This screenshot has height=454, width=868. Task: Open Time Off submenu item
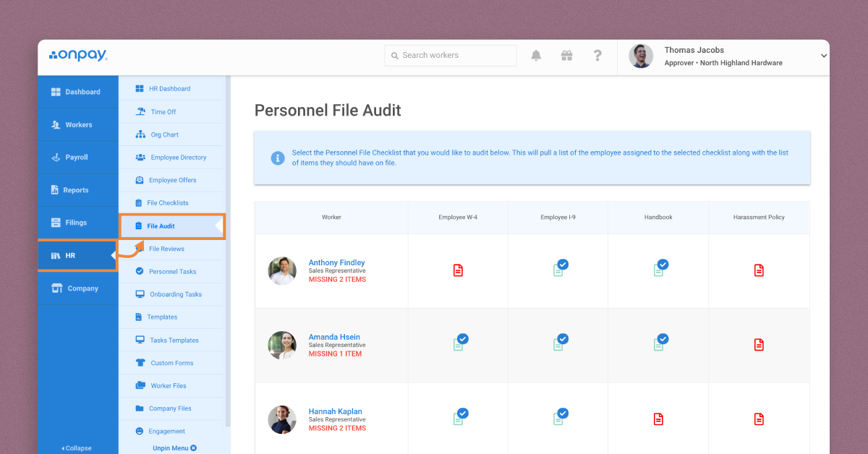coord(172,112)
